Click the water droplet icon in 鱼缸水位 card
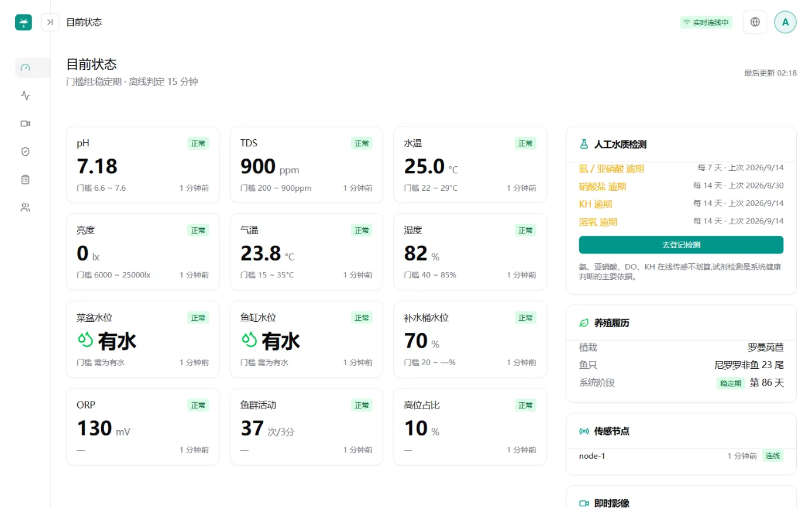812x508 pixels. click(249, 340)
